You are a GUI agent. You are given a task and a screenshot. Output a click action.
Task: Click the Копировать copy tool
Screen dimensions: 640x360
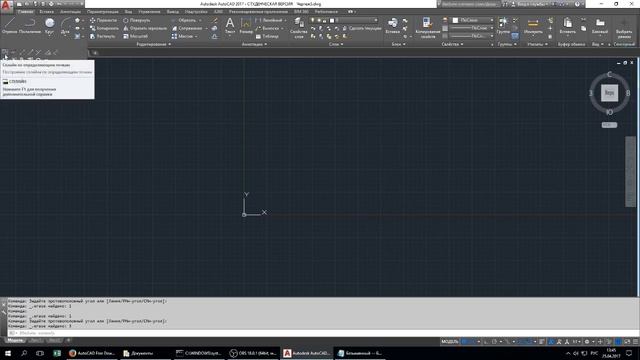click(104, 28)
